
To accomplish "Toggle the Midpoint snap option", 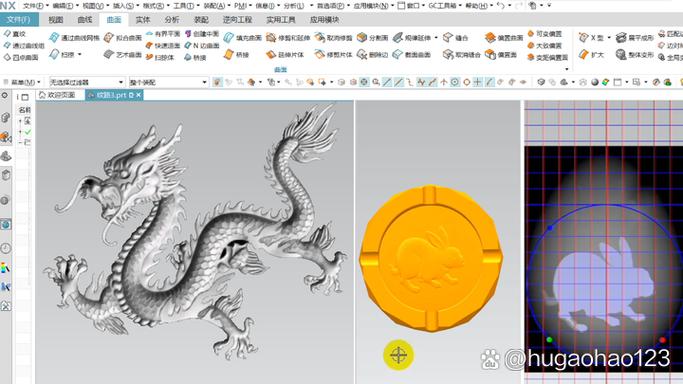I will (x=398, y=82).
